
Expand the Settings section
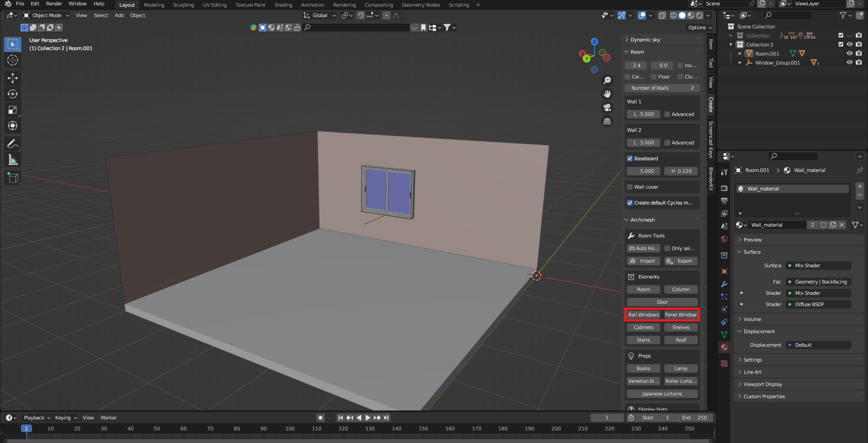click(x=799, y=360)
